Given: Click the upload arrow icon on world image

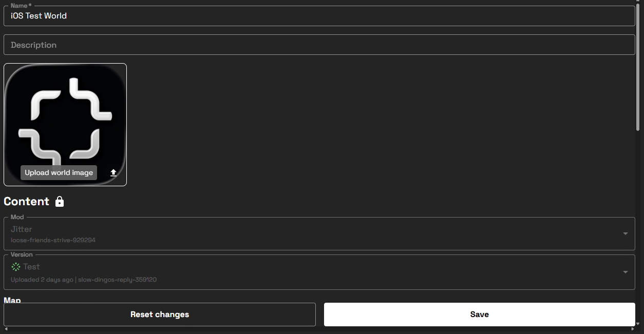Looking at the screenshot, I should tap(113, 173).
